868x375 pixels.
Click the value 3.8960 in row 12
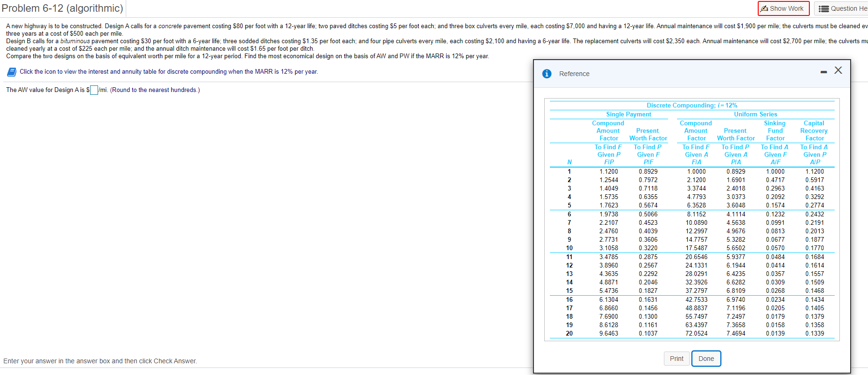(x=609, y=265)
